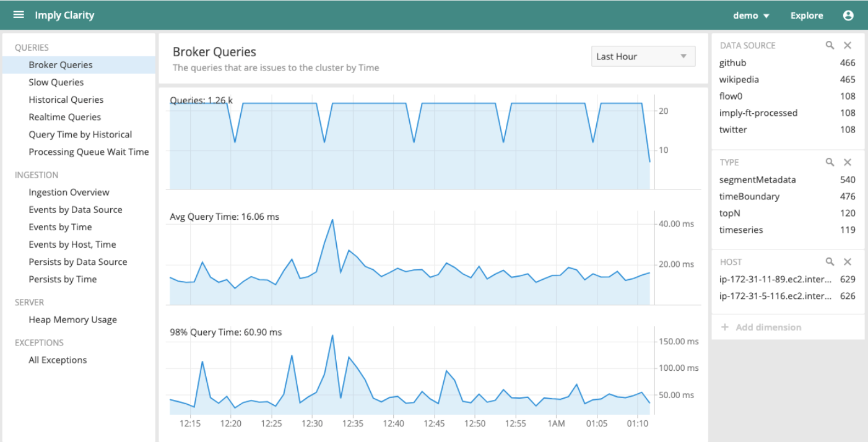Go to the Explore page
The width and height of the screenshot is (868, 442).
pos(807,15)
